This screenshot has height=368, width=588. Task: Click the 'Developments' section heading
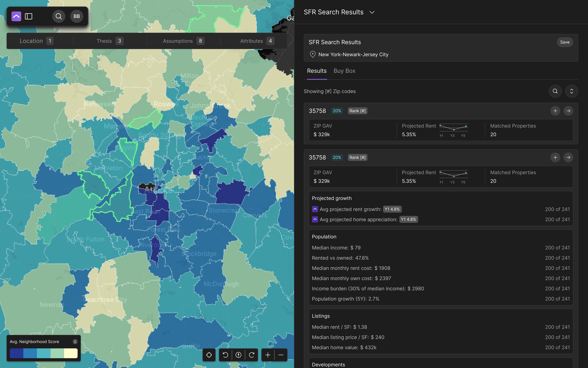pos(328,365)
